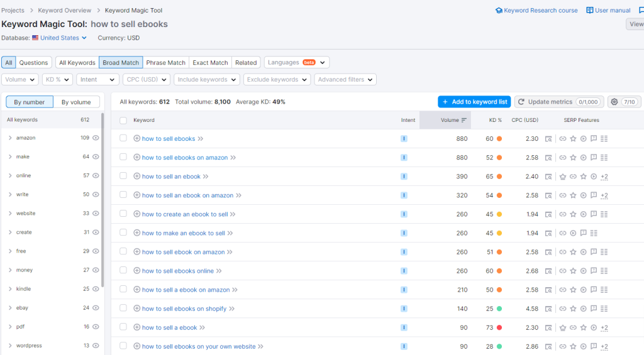Click +2 more SERP features in 'how to sell an ebook' row
This screenshot has height=355, width=644.
point(604,177)
